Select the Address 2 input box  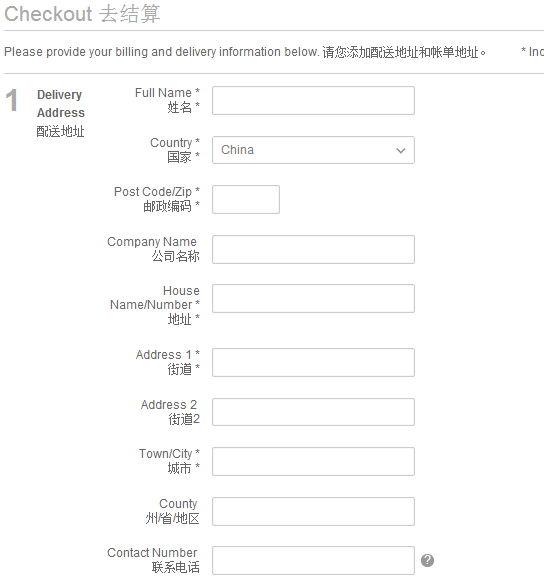pos(313,412)
